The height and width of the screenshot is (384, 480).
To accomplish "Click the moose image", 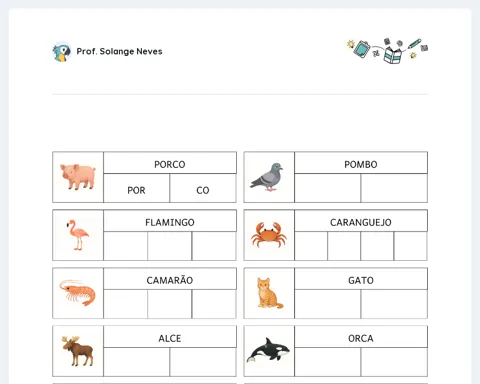I will click(x=78, y=351).
